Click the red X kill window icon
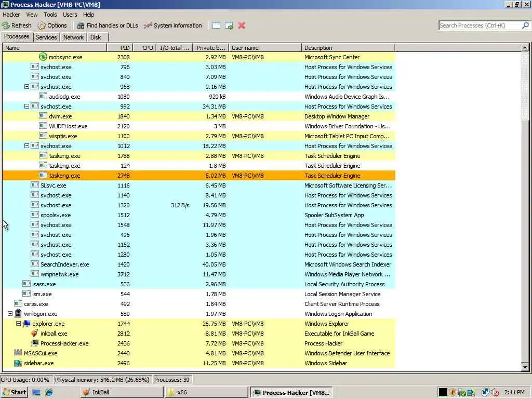Screen dimensions: 532x399 (242, 25)
